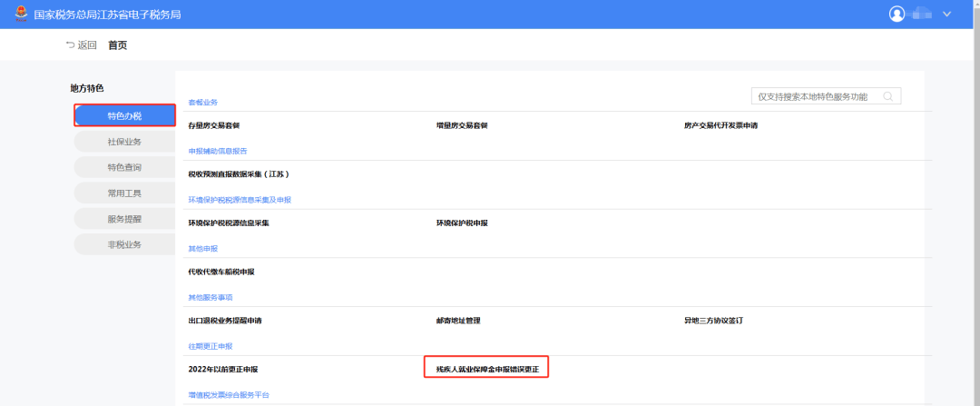
Task: Go to 非税业务 sidebar tab
Action: pos(124,244)
